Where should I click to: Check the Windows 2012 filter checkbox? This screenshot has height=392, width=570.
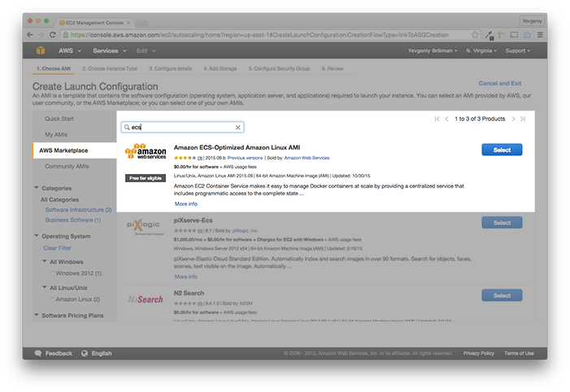[52, 273]
